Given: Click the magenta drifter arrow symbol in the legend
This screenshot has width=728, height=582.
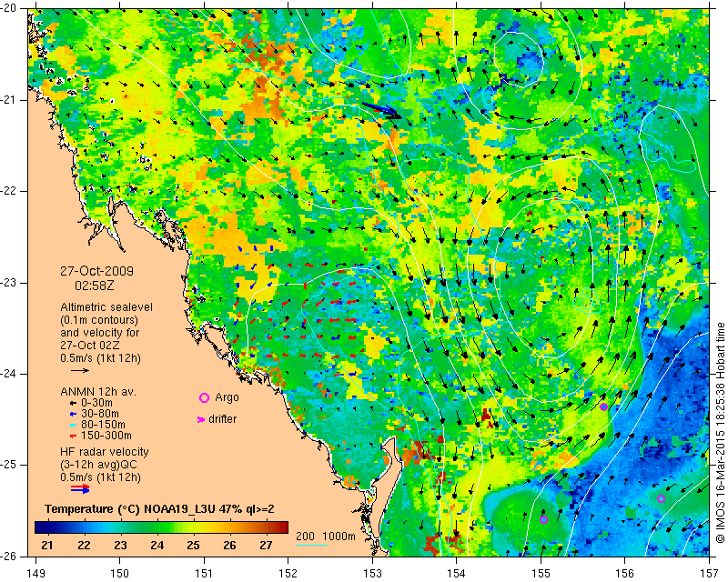Looking at the screenshot, I should (201, 419).
